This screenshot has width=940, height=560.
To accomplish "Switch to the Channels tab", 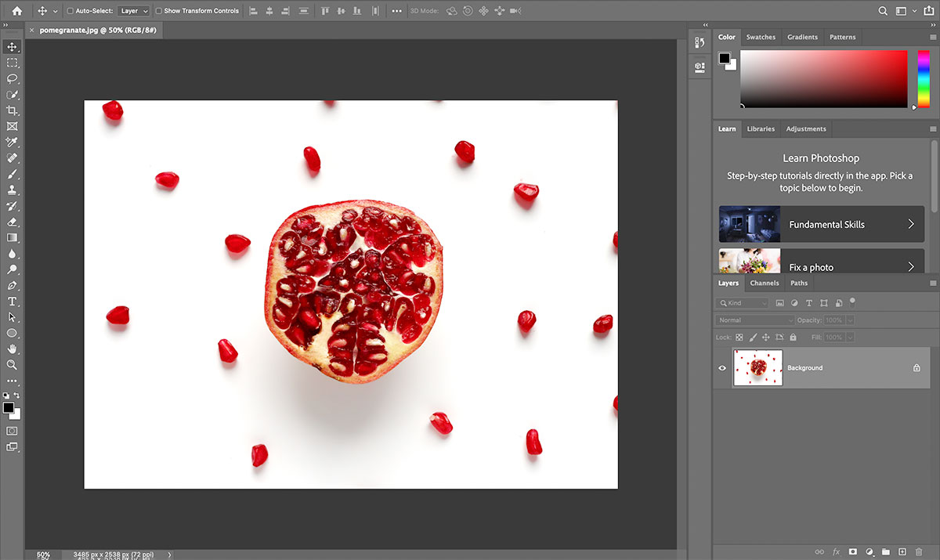I will [764, 283].
